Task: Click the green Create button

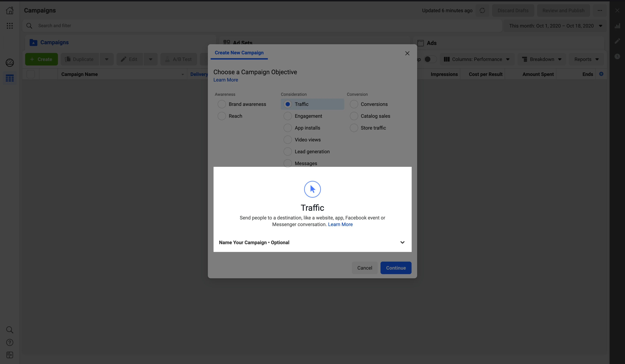Action: [x=42, y=59]
